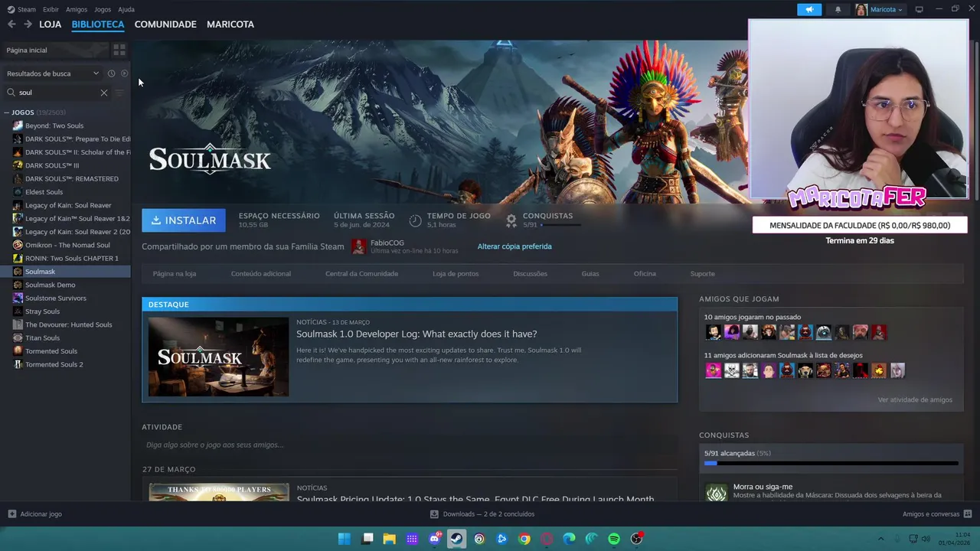980x551 pixels.
Task: Open Conteúdo adicional tab
Action: [x=261, y=274]
